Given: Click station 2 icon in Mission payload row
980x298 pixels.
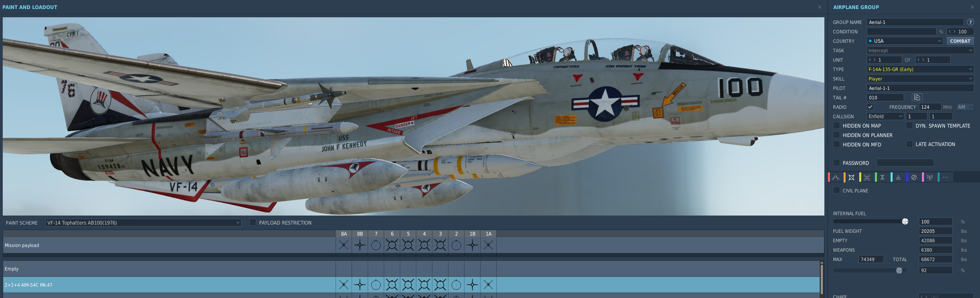Looking at the screenshot, I should (x=456, y=245).
